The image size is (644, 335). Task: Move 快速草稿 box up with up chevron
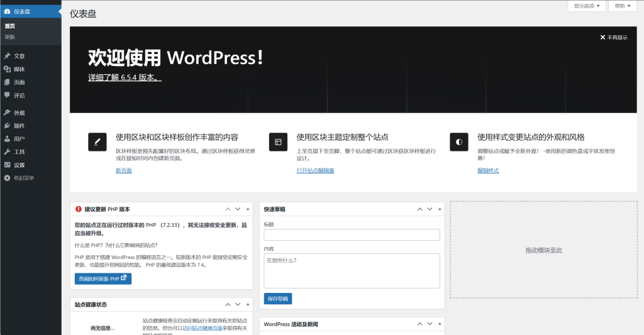click(x=419, y=209)
